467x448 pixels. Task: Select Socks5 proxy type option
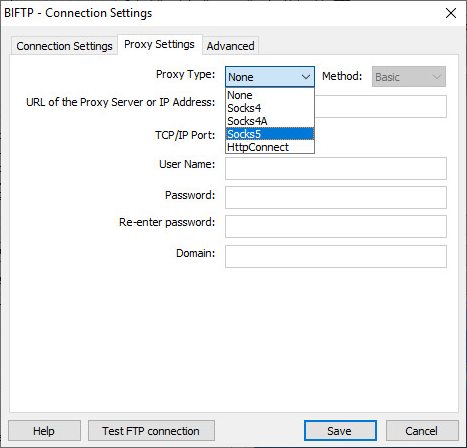coord(270,134)
